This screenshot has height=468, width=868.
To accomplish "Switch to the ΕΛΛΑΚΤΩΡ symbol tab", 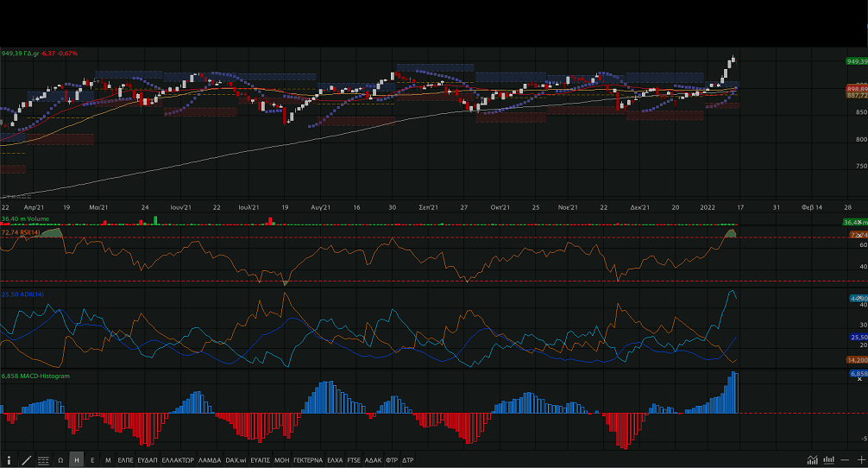I will click(x=178, y=460).
